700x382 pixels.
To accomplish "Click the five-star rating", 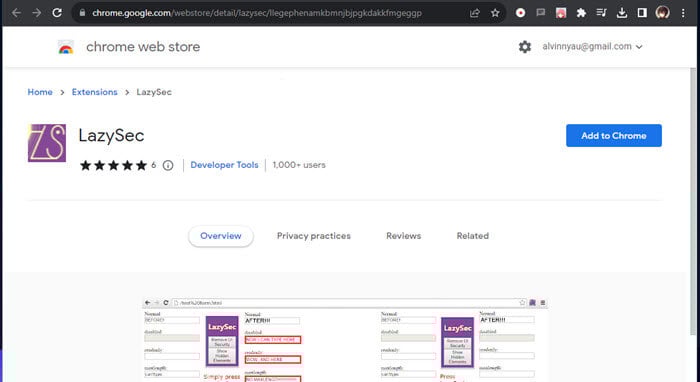I will [x=113, y=165].
